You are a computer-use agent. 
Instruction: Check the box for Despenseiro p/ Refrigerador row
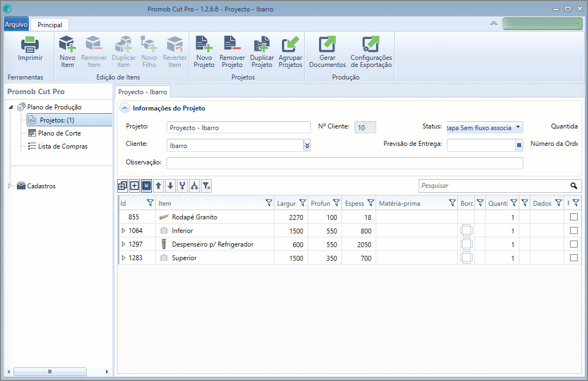574,244
